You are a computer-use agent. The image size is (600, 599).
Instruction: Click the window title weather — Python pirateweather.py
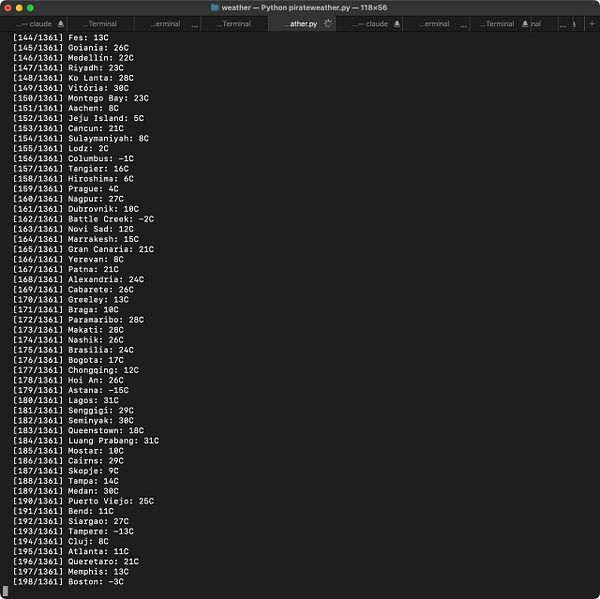(304, 8)
